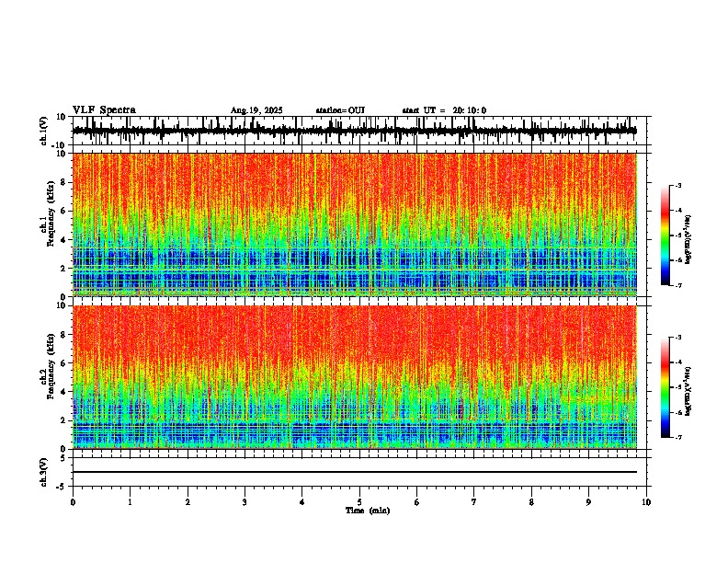
Task: Click the time axis tick label "5"
Action: coord(359,502)
